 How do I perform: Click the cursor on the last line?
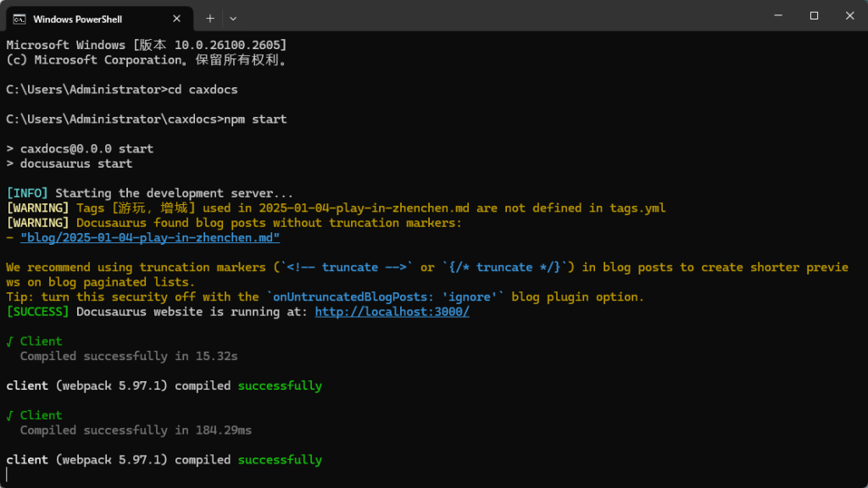tap(7, 474)
